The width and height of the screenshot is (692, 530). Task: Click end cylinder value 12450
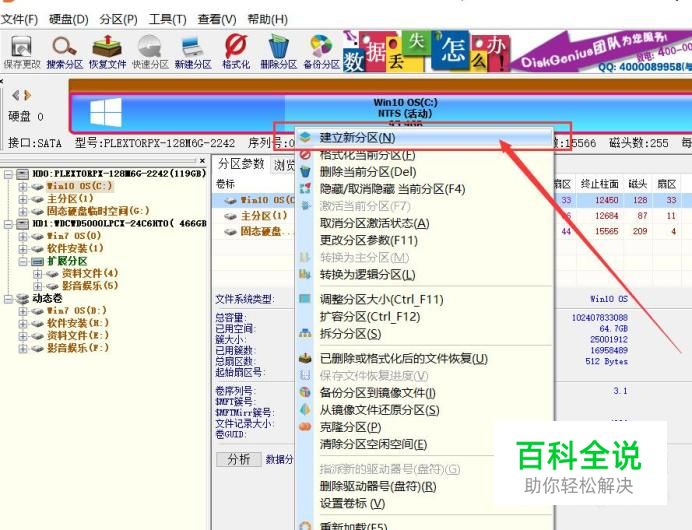[606, 200]
